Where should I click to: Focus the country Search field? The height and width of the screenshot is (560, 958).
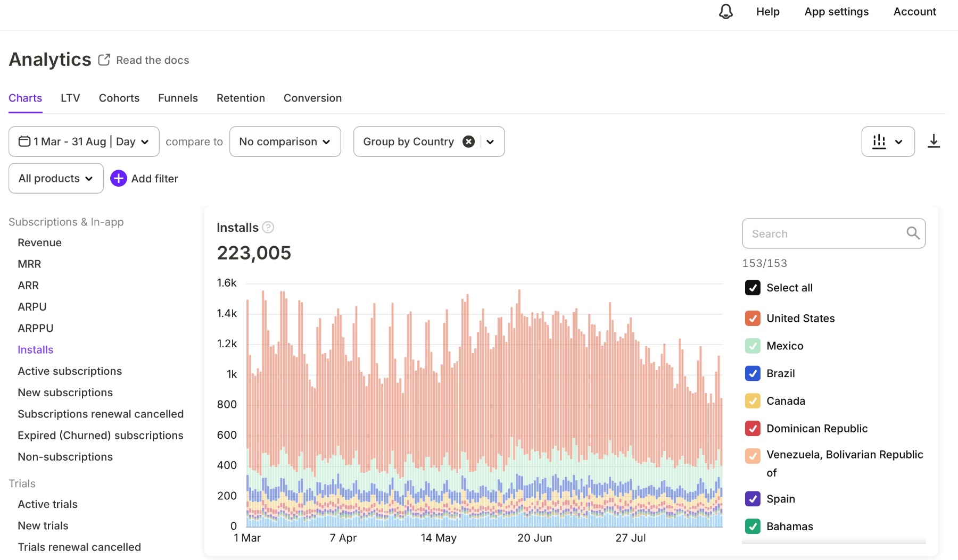pyautogui.click(x=833, y=233)
